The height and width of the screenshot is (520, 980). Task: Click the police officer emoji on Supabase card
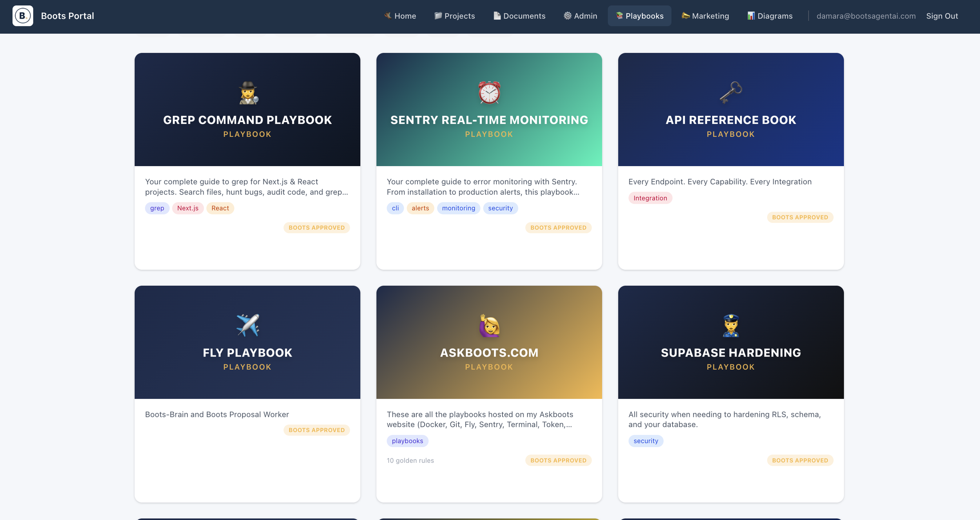[x=731, y=325]
